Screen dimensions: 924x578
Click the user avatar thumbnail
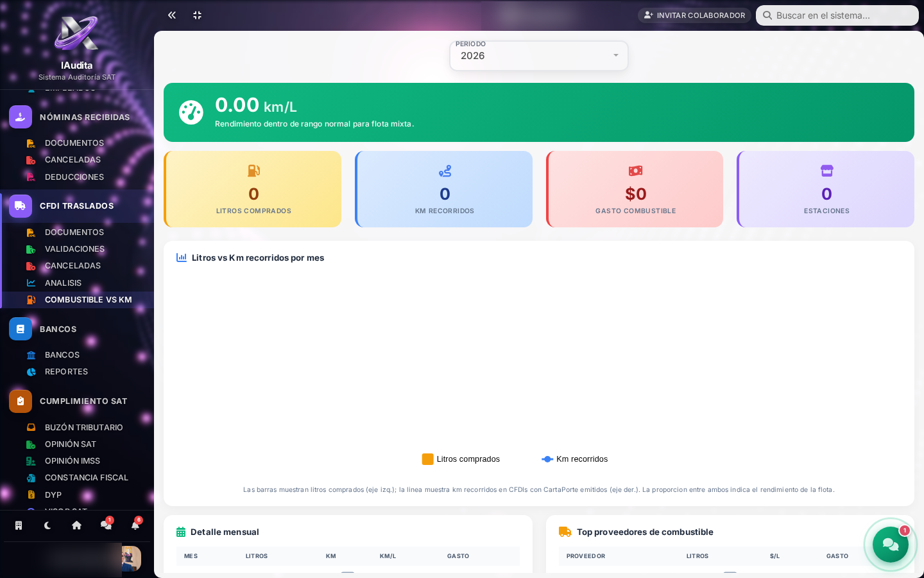pyautogui.click(x=131, y=559)
